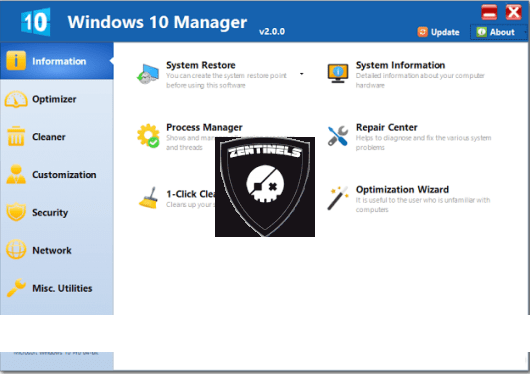Click the Optimizer gauge icon
The height and width of the screenshot is (374, 530).
(16, 99)
